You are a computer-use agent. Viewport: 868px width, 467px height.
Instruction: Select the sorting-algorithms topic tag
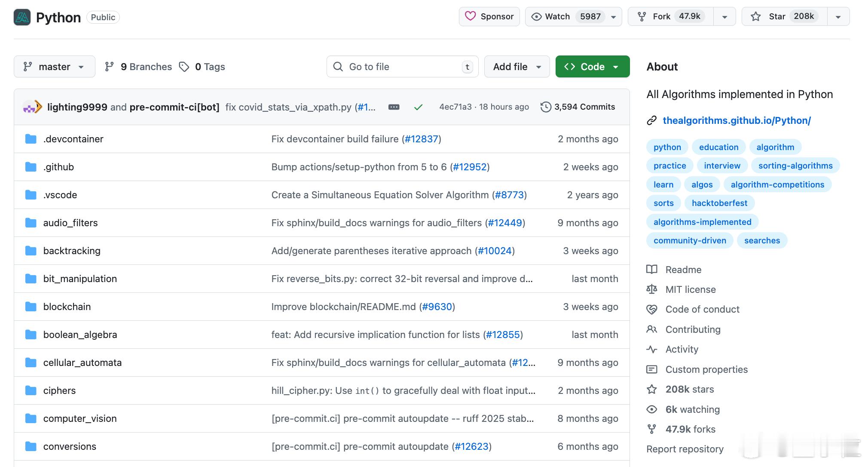[795, 166]
